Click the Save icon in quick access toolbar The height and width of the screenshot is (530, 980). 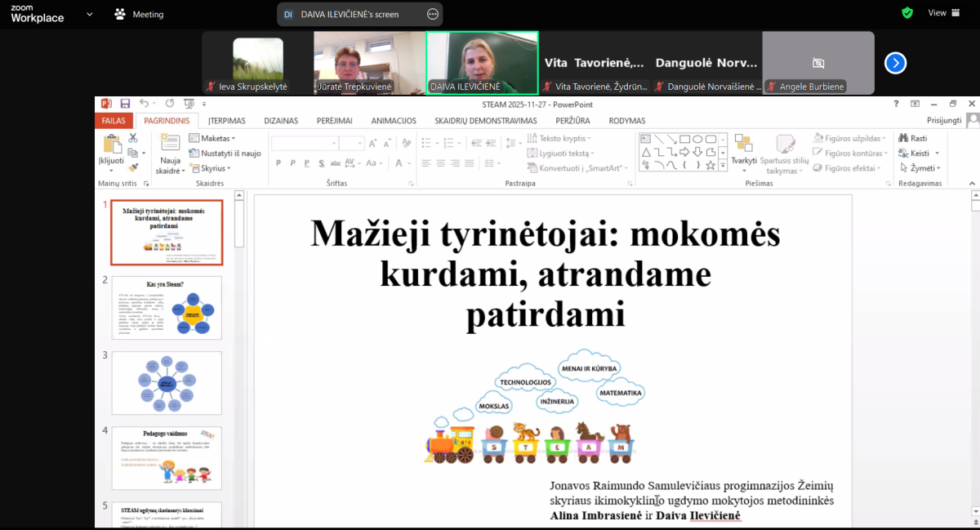(125, 104)
